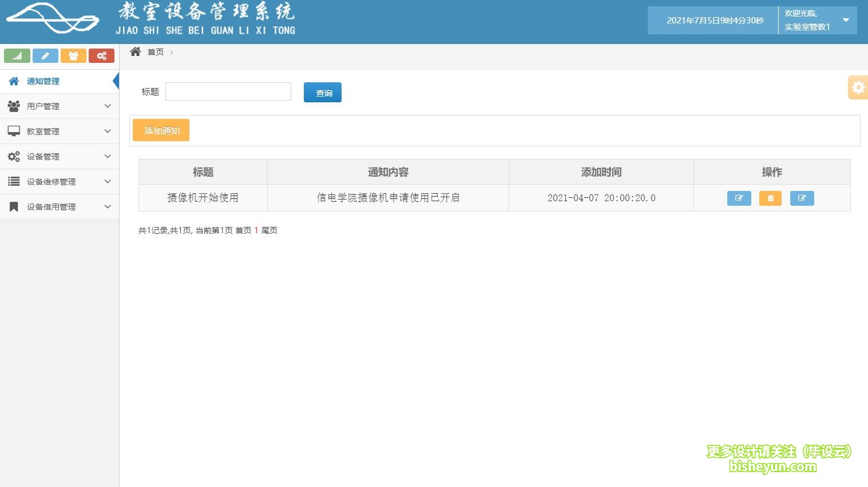Click the 添加通知 button
This screenshot has width=868, height=487.
(160, 130)
